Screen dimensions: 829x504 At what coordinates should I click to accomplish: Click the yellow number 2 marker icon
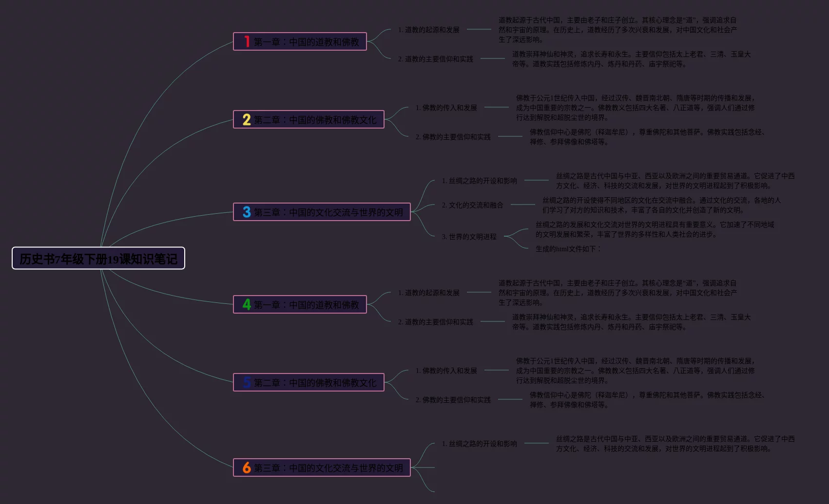pos(247,119)
